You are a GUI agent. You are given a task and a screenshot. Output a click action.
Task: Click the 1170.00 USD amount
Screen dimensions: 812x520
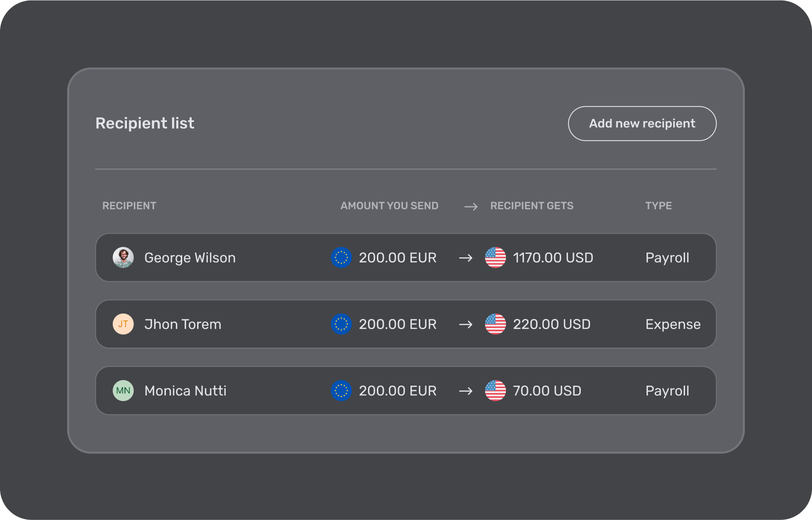(553, 258)
